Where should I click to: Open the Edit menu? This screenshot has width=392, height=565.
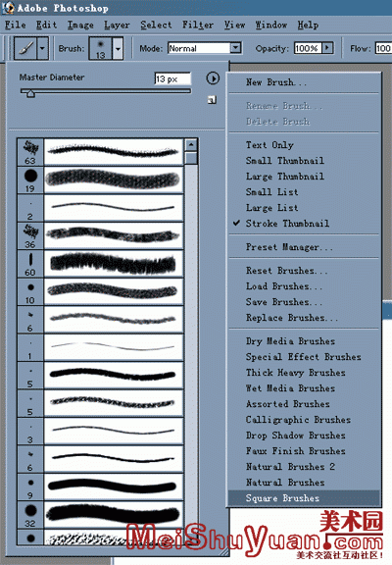[x=46, y=25]
